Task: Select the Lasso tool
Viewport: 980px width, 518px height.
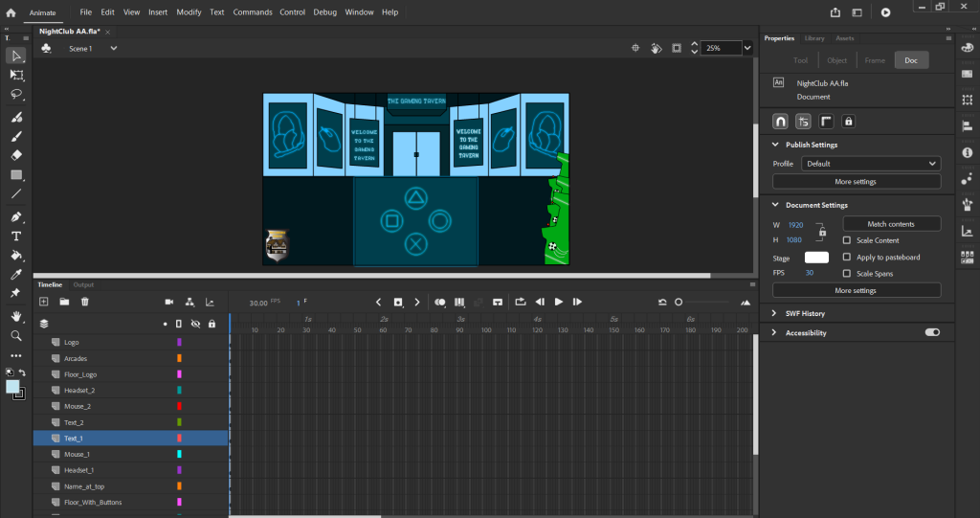Action: 16,95
